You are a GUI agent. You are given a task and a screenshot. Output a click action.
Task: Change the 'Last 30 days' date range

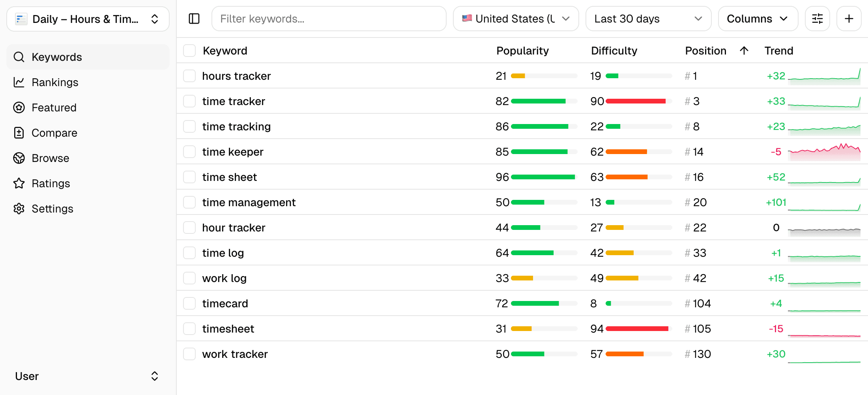tap(648, 19)
